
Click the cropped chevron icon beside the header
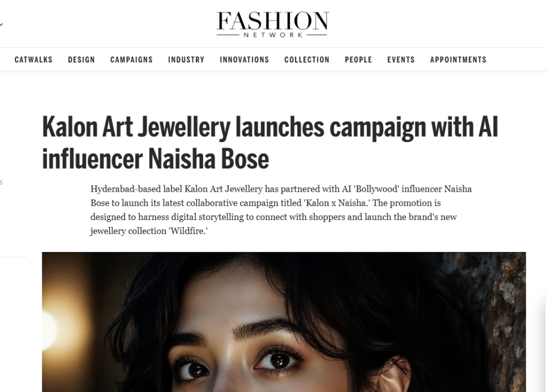[1, 25]
